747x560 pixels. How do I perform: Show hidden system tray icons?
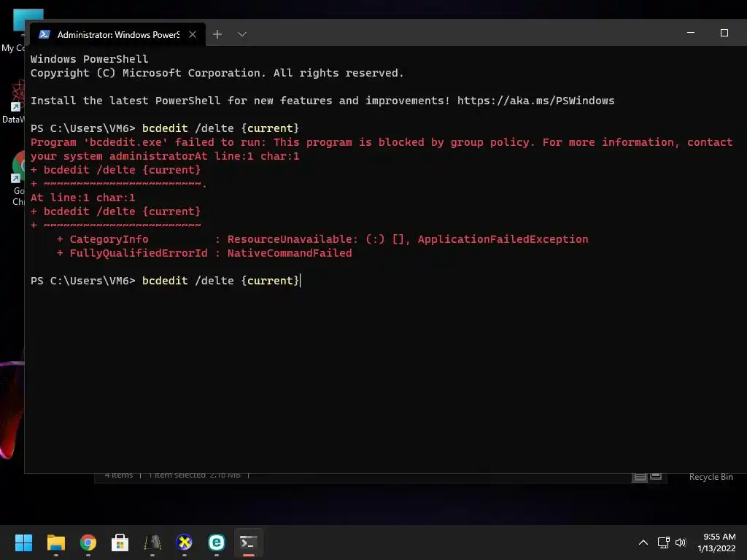coord(643,542)
